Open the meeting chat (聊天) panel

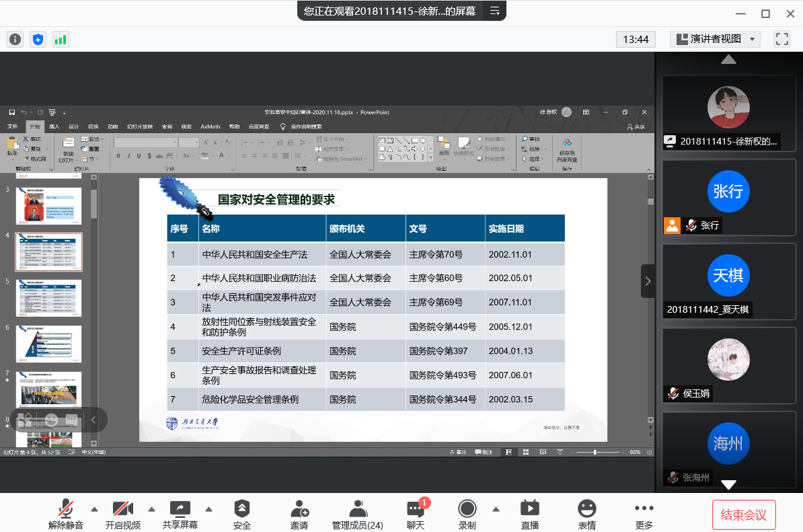tap(416, 510)
